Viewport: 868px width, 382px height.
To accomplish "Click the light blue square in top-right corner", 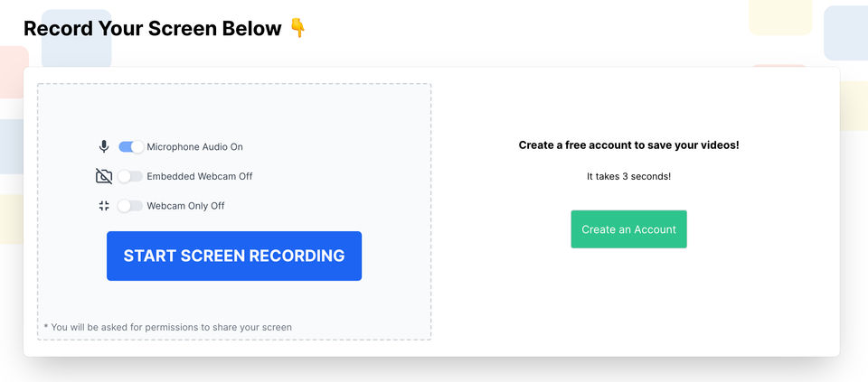I will tap(846, 32).
